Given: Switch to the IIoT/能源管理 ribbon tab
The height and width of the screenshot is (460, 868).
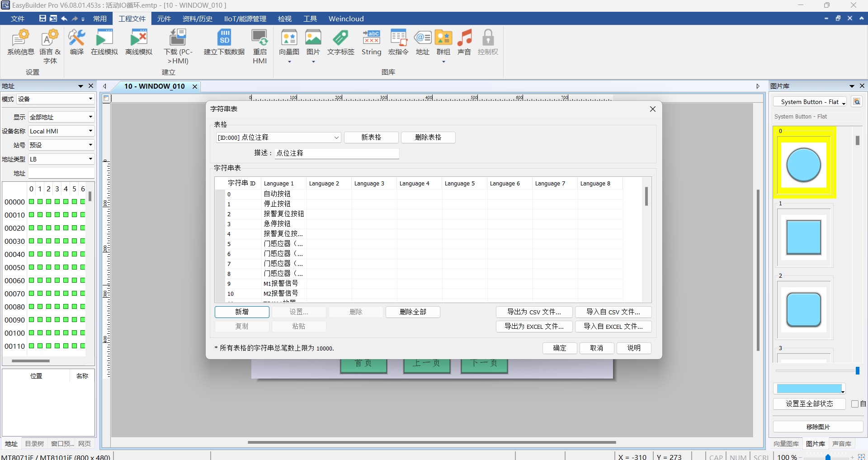Looking at the screenshot, I should pos(245,19).
